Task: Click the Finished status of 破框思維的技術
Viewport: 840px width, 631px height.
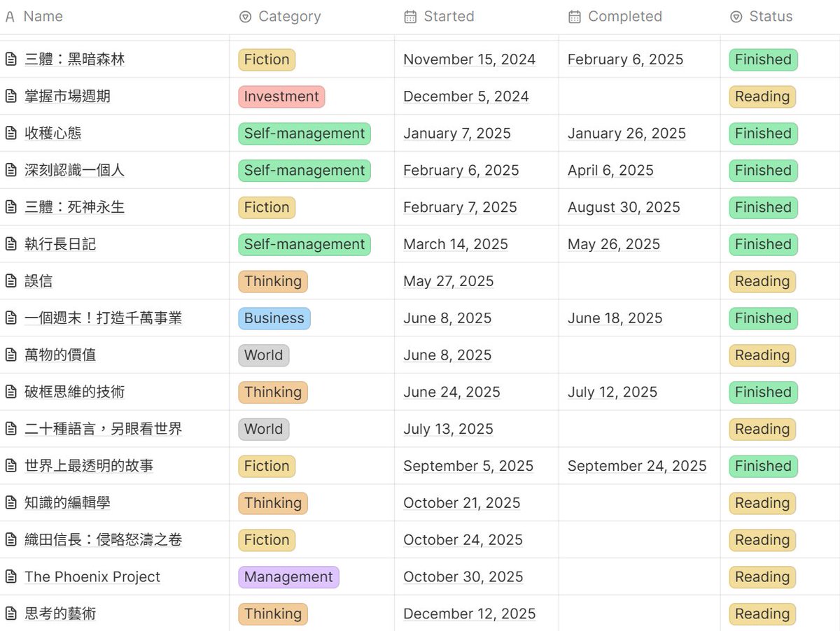Action: 763,392
